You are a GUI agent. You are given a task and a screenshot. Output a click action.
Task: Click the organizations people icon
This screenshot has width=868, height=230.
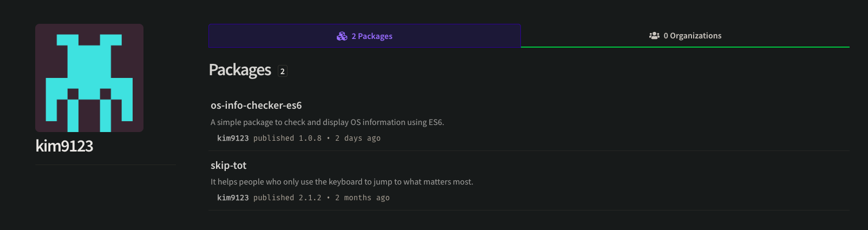click(x=654, y=36)
